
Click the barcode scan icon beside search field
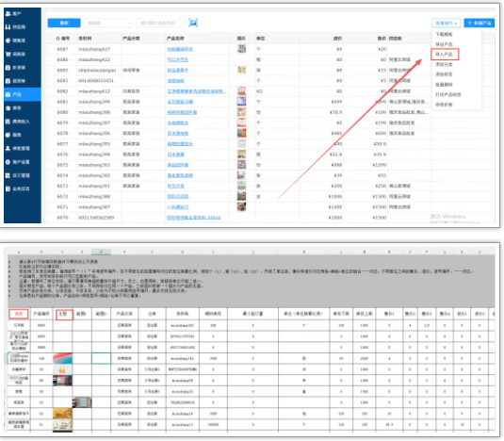193,23
